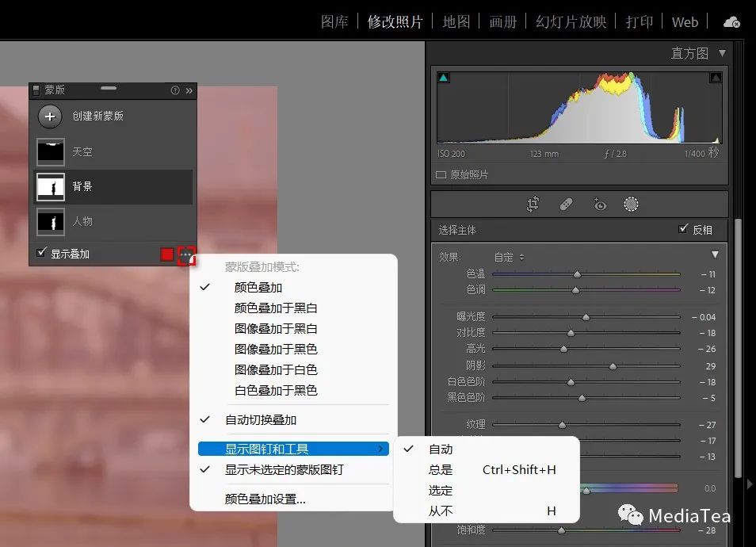Click the 人物 mask thumbnail
Viewport: 756px width, 547px height.
click(x=51, y=222)
